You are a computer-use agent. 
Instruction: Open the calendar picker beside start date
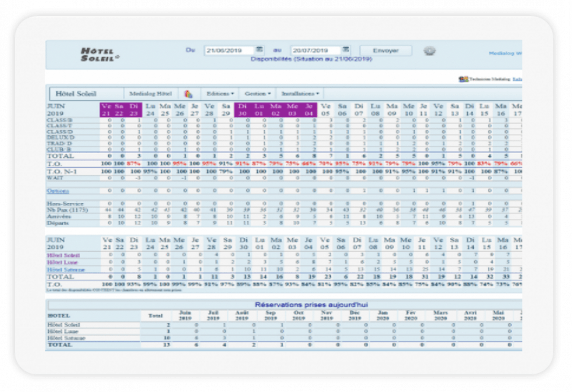[260, 50]
